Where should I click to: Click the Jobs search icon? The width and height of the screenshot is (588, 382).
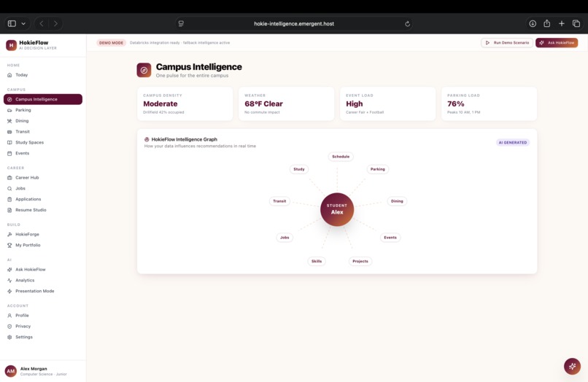click(9, 189)
